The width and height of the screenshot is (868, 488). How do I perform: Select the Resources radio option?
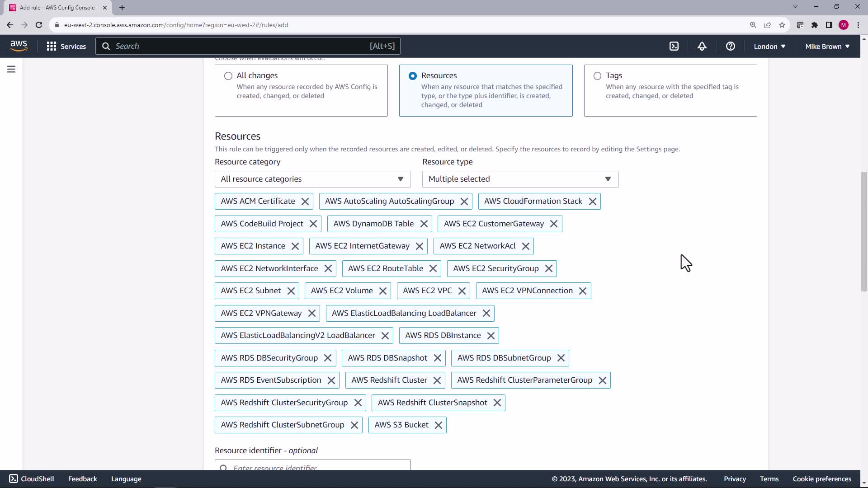(413, 76)
